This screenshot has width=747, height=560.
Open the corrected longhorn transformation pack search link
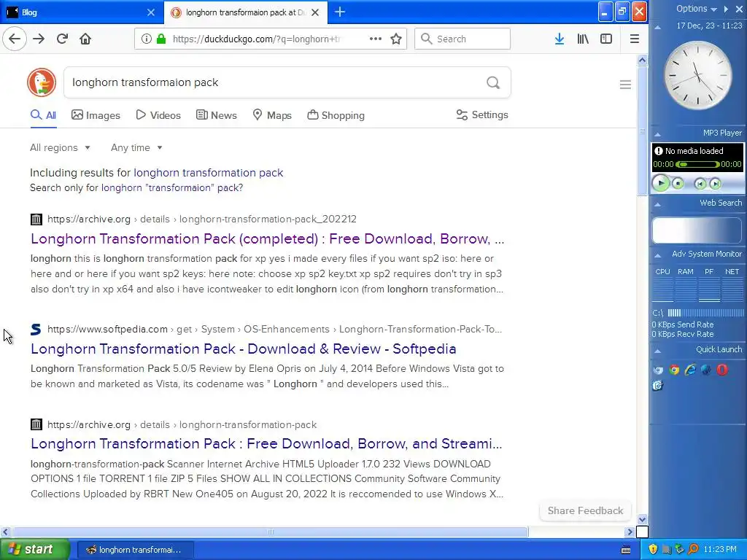(208, 173)
